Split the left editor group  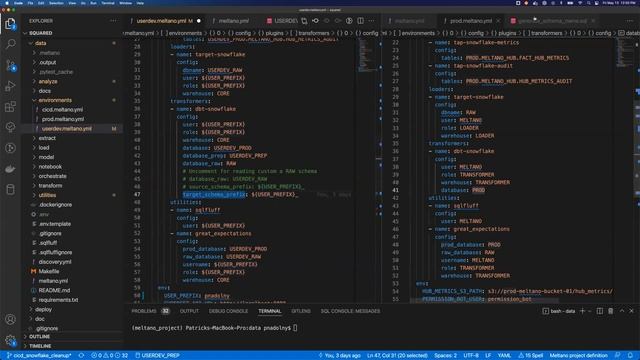tap(360, 21)
